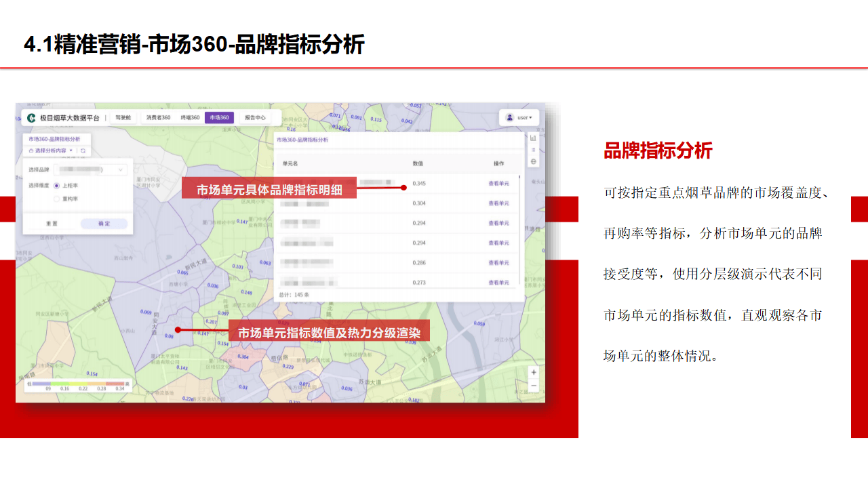This screenshot has height=488, width=868.
Task: Click the globe map layer icon
Action: tap(534, 161)
